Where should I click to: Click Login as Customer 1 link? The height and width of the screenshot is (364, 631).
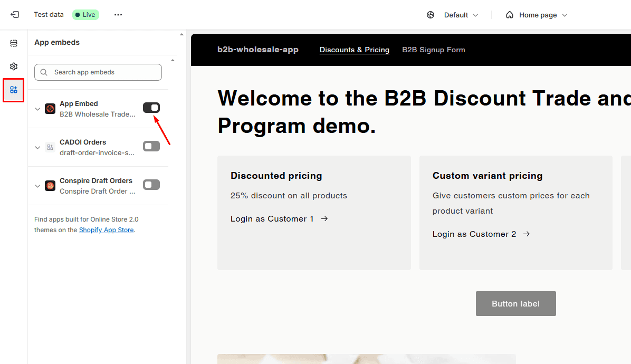coord(272,219)
